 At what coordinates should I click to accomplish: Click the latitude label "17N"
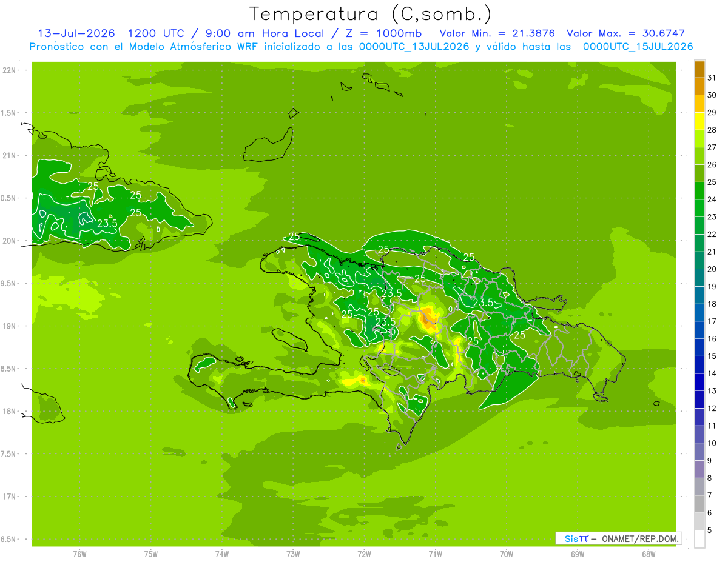coord(9,497)
